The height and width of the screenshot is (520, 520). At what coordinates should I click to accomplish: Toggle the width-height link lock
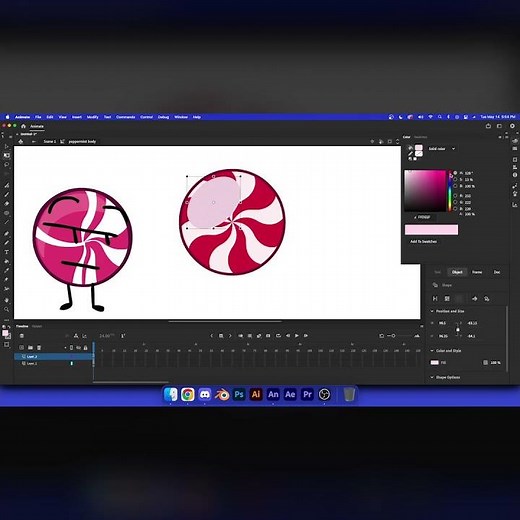point(458,330)
